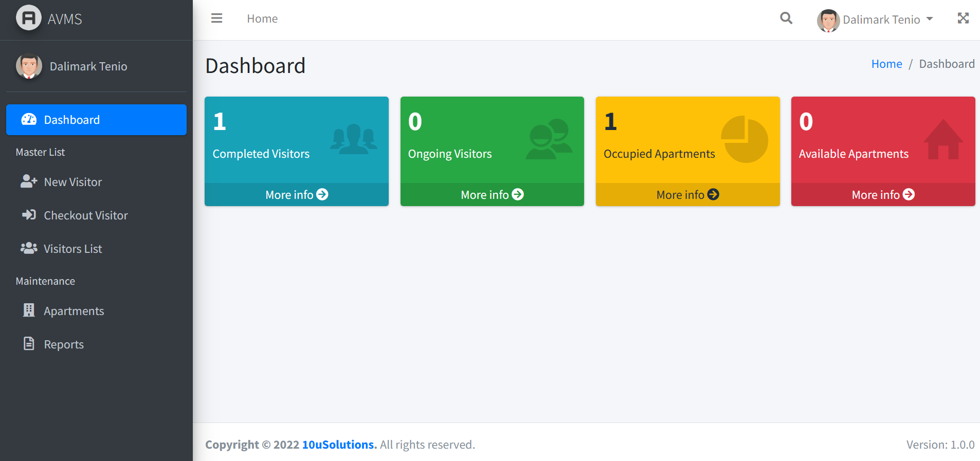
Task: Open the search magnifier icon
Action: click(x=786, y=19)
